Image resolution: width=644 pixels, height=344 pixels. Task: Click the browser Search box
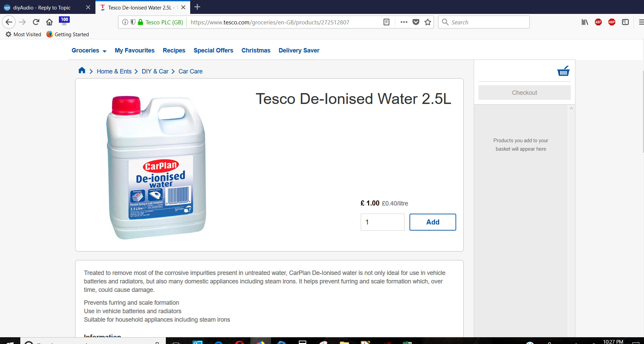[484, 22]
